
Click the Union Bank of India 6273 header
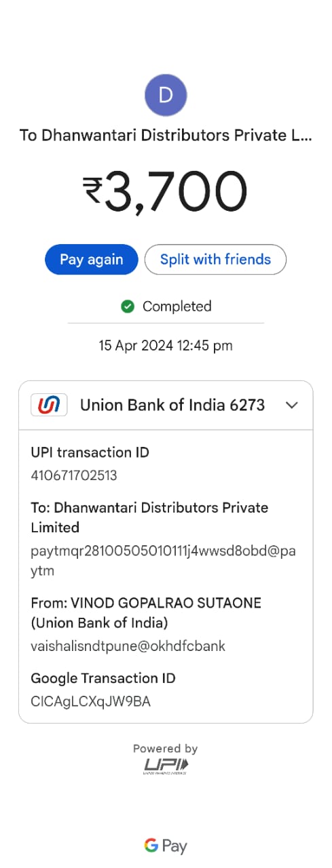click(166, 405)
